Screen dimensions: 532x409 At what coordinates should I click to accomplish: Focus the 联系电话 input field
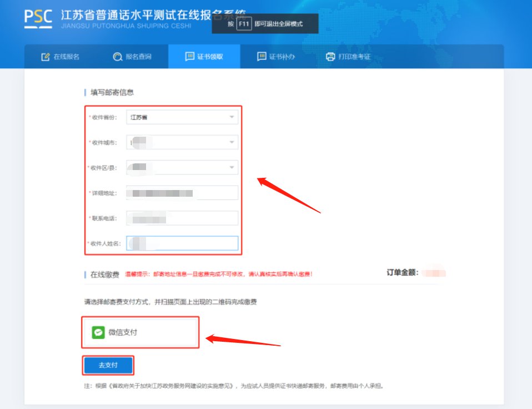[182, 218]
